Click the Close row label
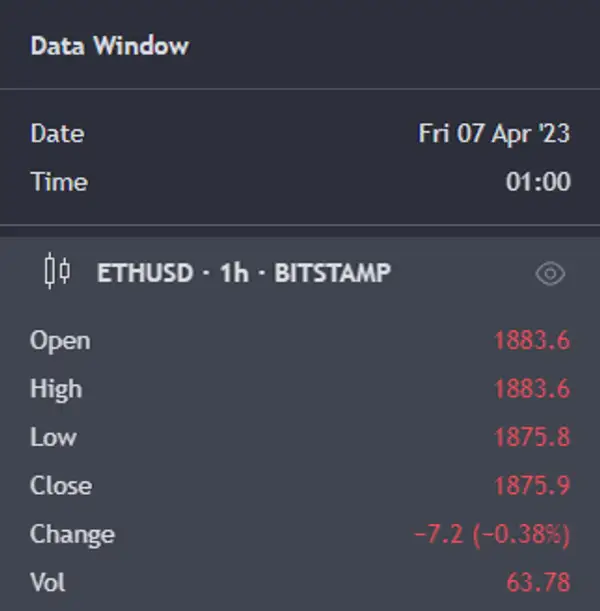Viewport: 600px width, 611px height. 61,486
